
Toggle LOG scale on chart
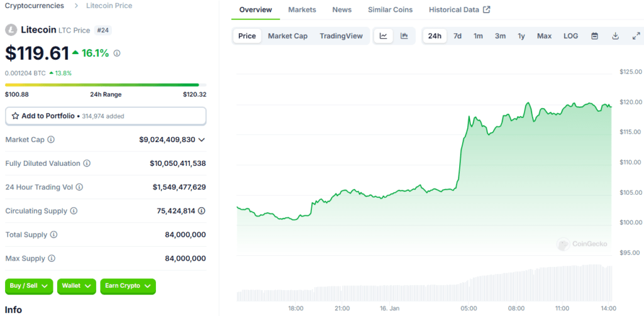click(x=571, y=36)
